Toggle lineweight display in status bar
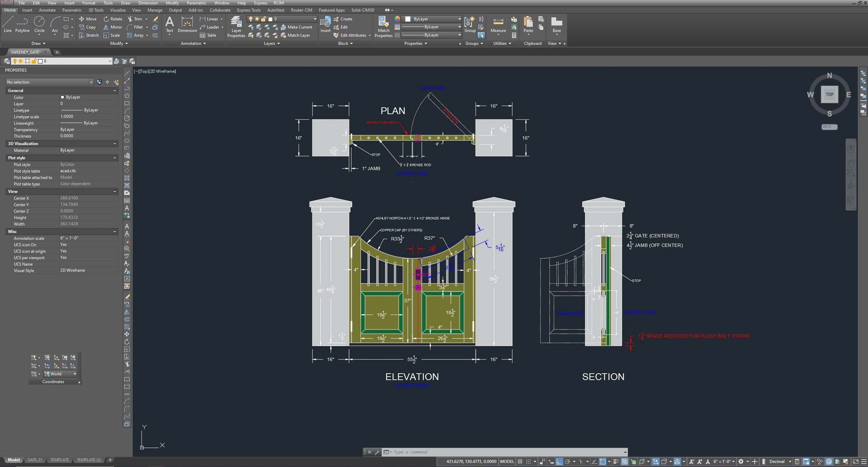Image resolution: width=868 pixels, height=467 pixels. [x=616, y=461]
